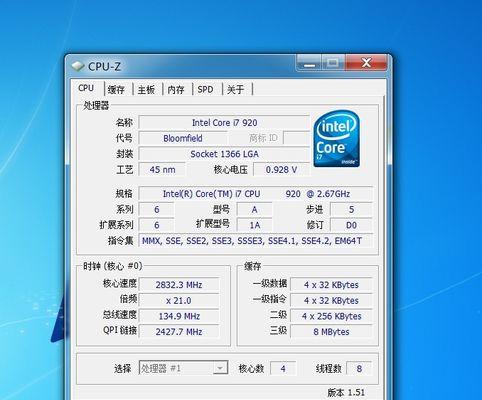Click the 一级指令 4 x 32 KBytes value
Screen dimensions: 482x400
pyautogui.click(x=331, y=300)
